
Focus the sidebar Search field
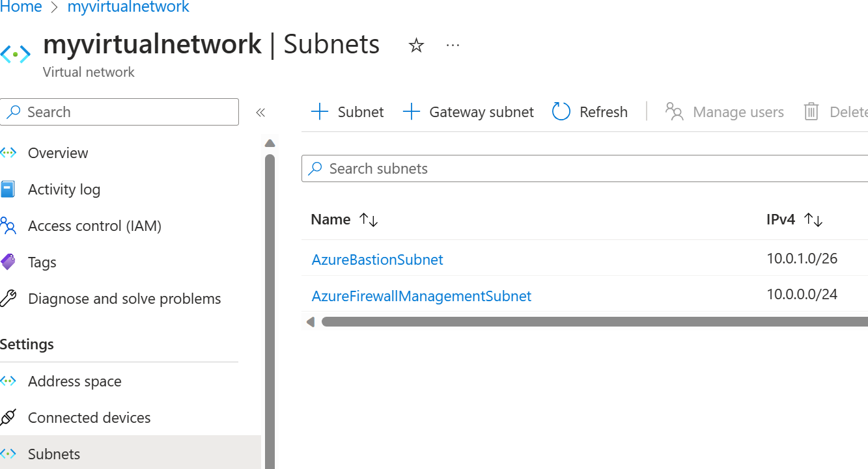[120, 112]
